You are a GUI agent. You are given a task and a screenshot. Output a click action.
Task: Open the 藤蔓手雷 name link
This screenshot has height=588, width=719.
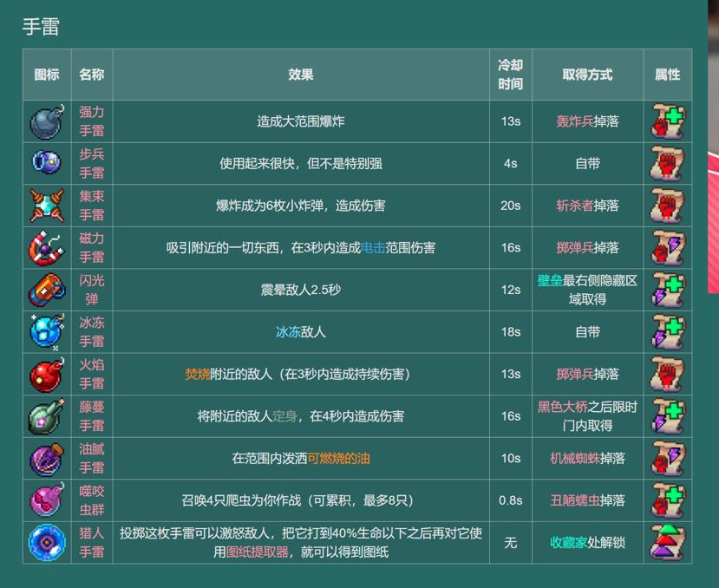pyautogui.click(x=92, y=417)
